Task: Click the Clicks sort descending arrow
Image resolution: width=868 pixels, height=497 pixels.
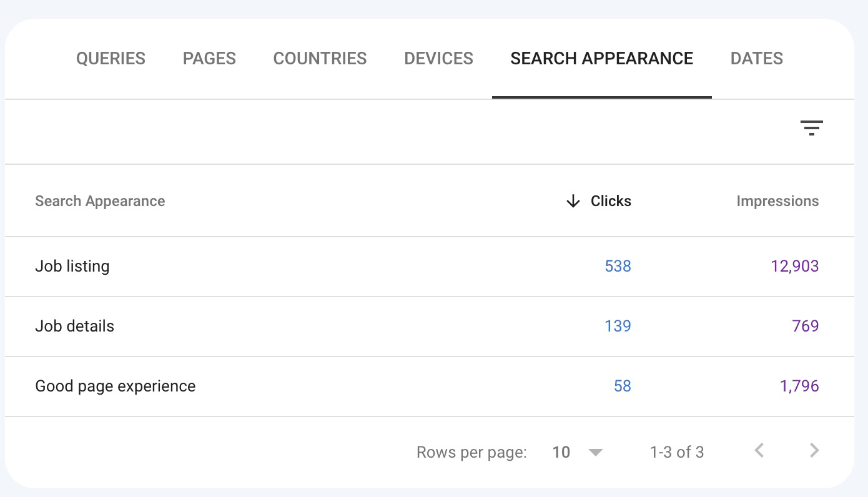Action: pyautogui.click(x=573, y=201)
